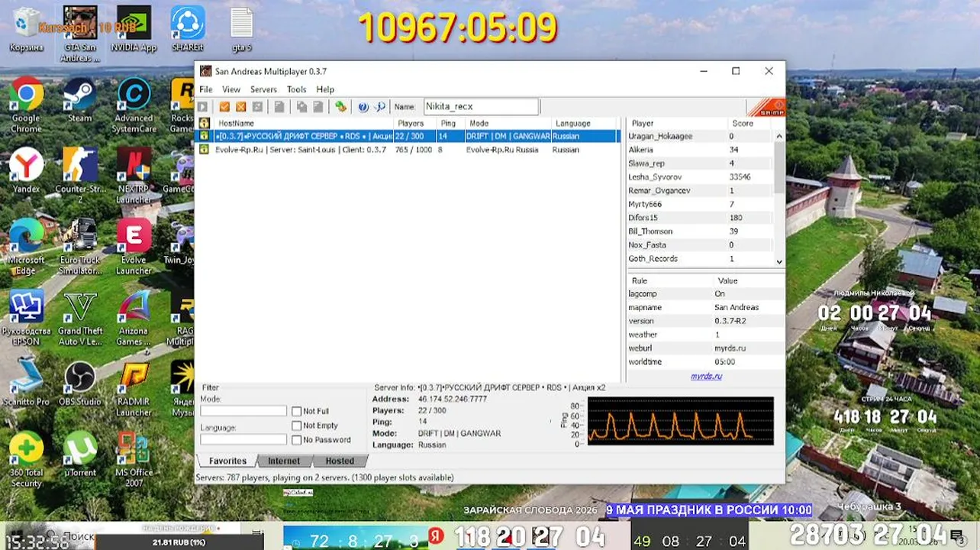
Task: Open the Servers menu
Action: click(x=263, y=89)
